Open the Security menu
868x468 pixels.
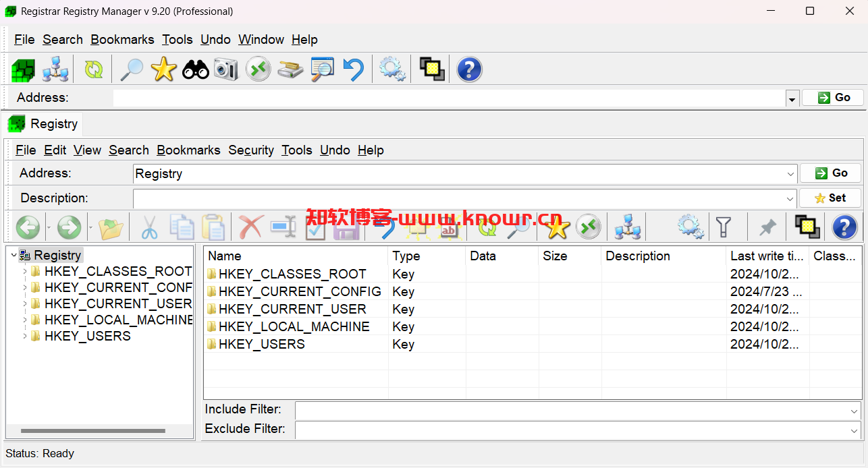tap(251, 150)
